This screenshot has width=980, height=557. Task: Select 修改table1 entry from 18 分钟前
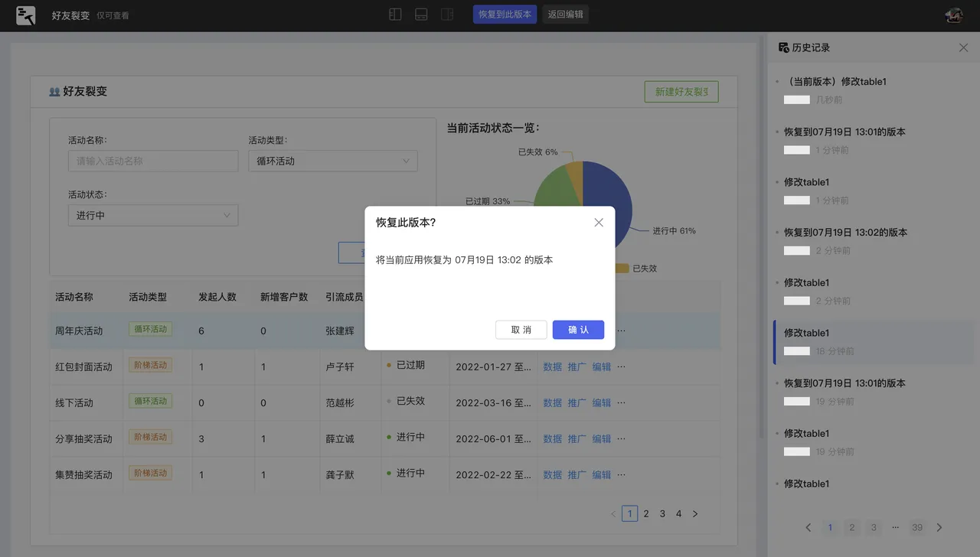[x=873, y=341]
